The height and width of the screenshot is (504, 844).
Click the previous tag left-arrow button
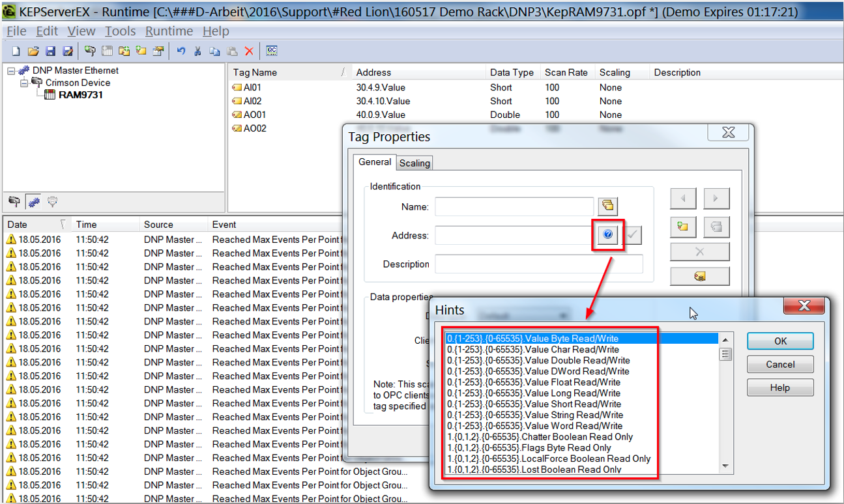[683, 199]
